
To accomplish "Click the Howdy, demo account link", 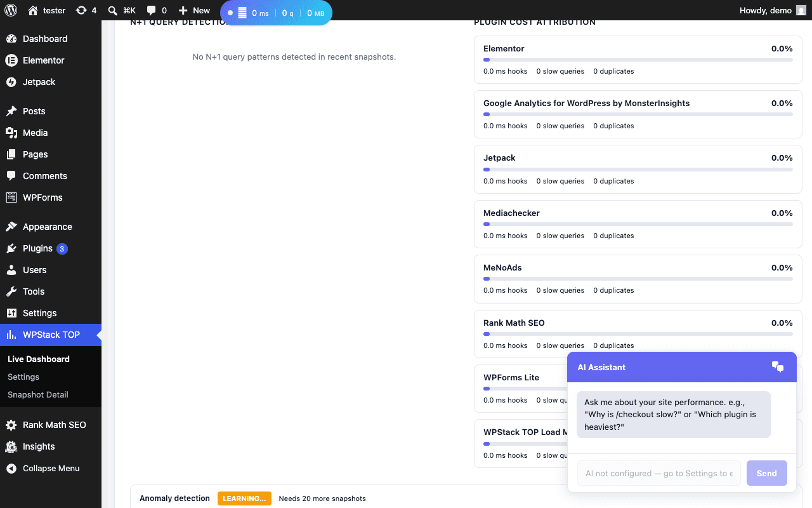I will point(773,10).
